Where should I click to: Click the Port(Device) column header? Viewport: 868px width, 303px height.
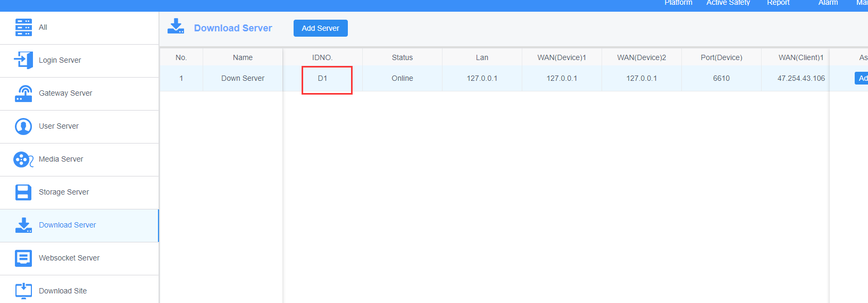tap(721, 57)
